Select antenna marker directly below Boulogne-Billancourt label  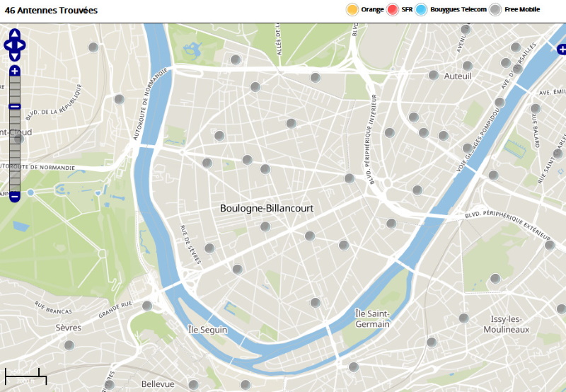pos(265,227)
